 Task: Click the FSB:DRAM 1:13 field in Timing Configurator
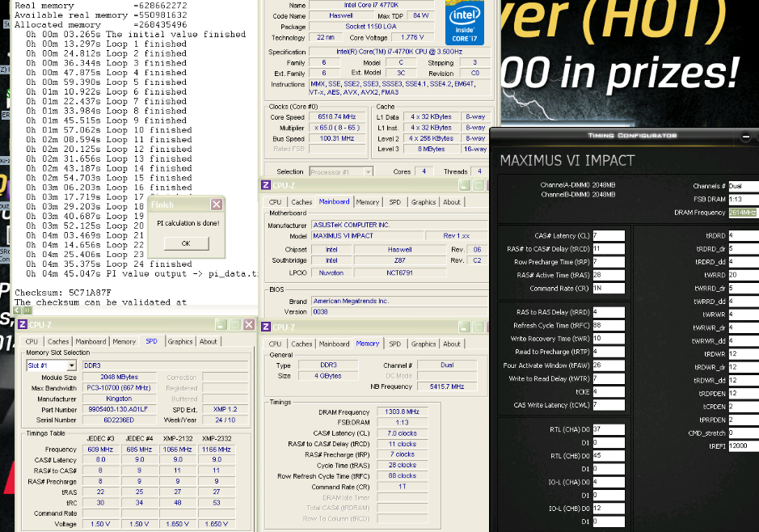tap(744, 199)
